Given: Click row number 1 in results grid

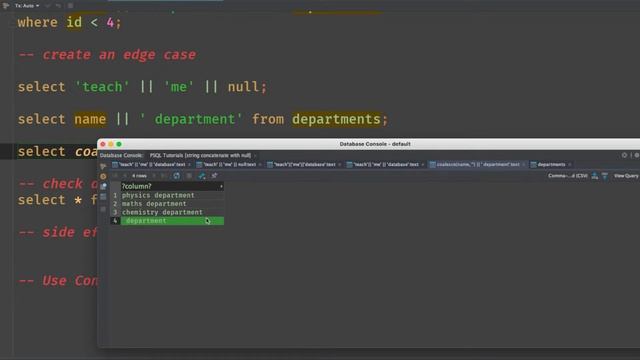Looking at the screenshot, I should click(115, 195).
